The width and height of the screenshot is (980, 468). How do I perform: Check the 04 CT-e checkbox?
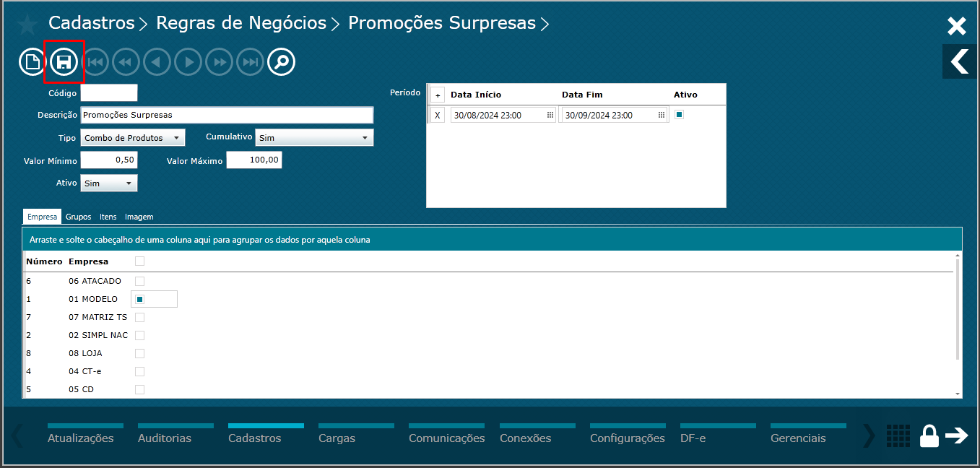pos(140,371)
